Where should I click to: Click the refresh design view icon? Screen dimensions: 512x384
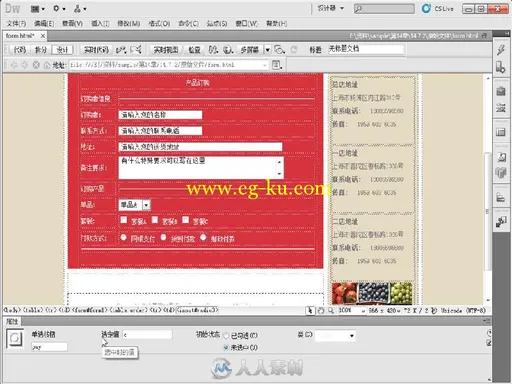[x=294, y=50]
